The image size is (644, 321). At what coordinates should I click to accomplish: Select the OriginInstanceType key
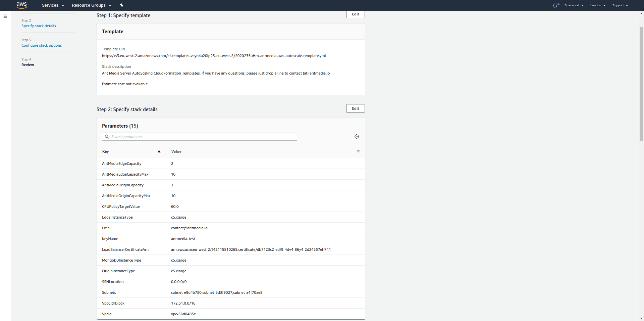tap(118, 271)
